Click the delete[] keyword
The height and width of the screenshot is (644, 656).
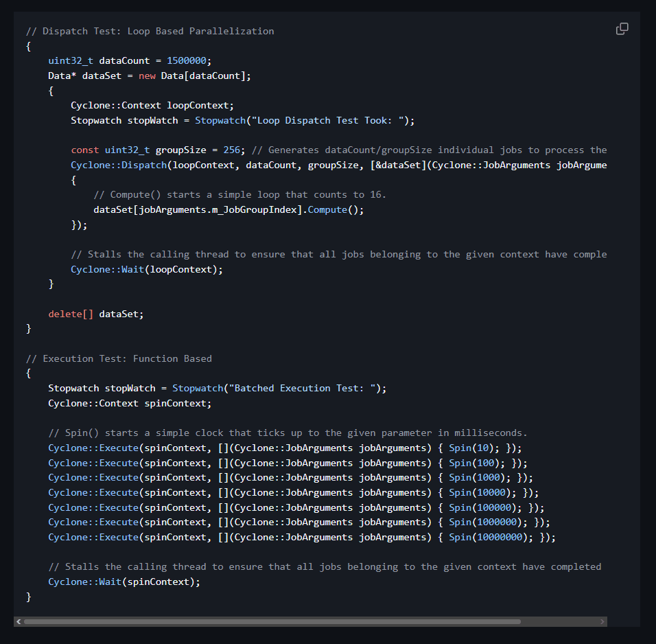pos(71,314)
